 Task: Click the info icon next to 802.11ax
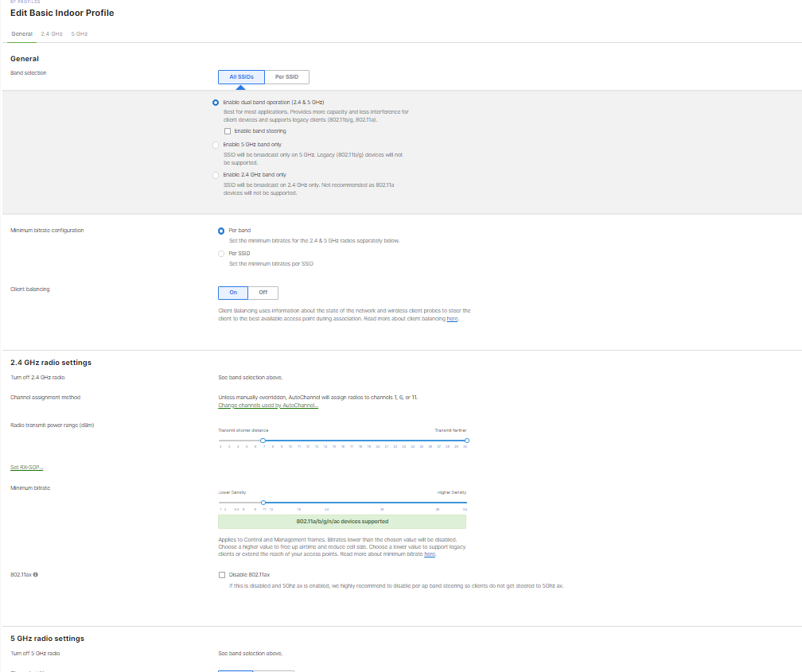pyautogui.click(x=36, y=573)
